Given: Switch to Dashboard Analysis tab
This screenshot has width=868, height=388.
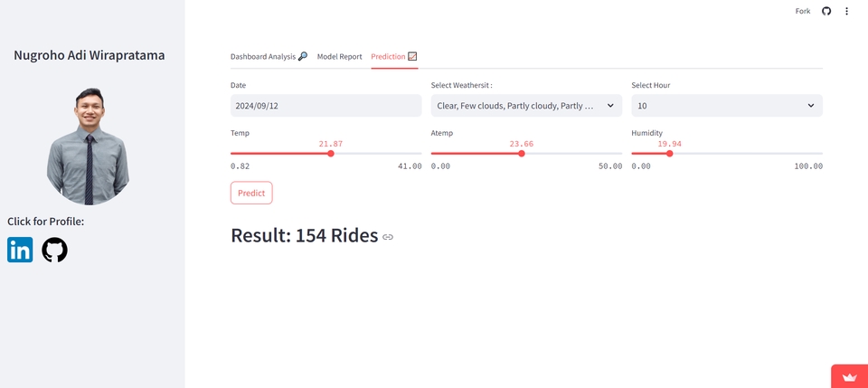Looking at the screenshot, I should pos(269,56).
